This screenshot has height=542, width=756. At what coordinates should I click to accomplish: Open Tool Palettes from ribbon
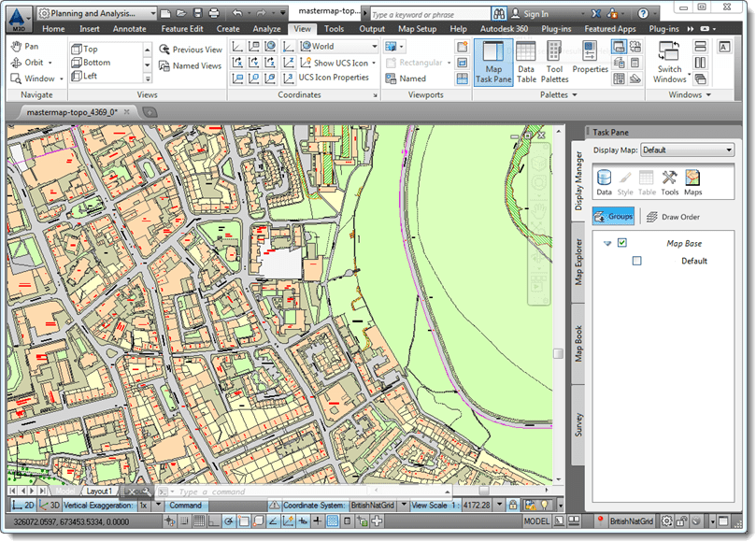555,62
